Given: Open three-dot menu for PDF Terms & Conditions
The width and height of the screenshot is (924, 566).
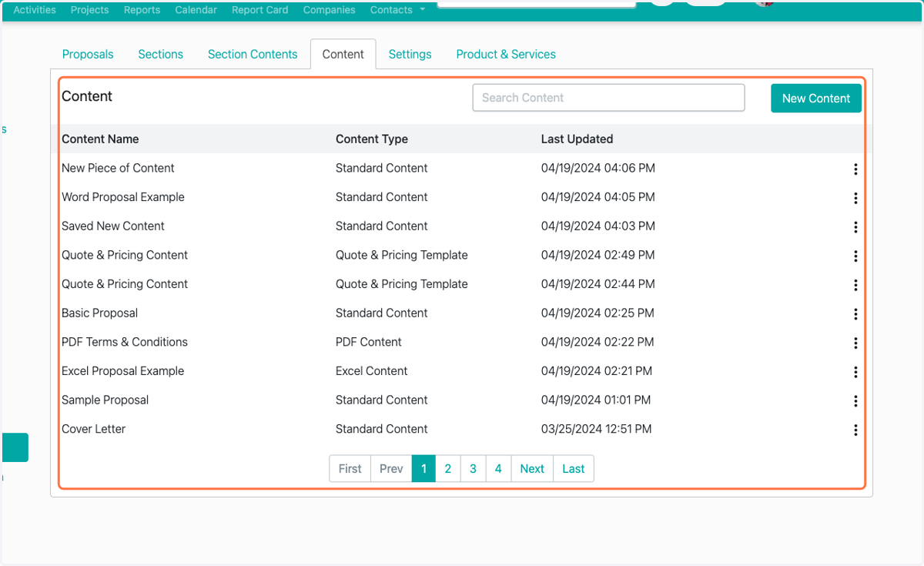Looking at the screenshot, I should click(855, 343).
